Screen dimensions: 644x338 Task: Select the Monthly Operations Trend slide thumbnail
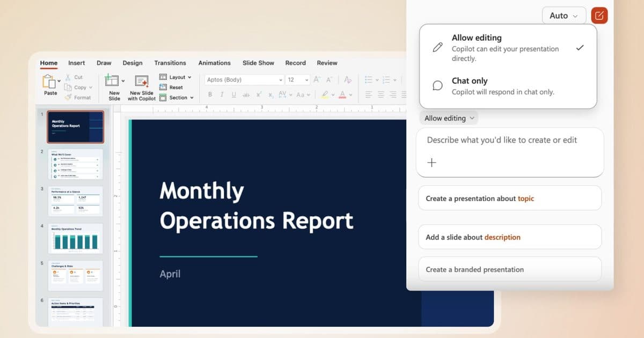[x=75, y=238]
